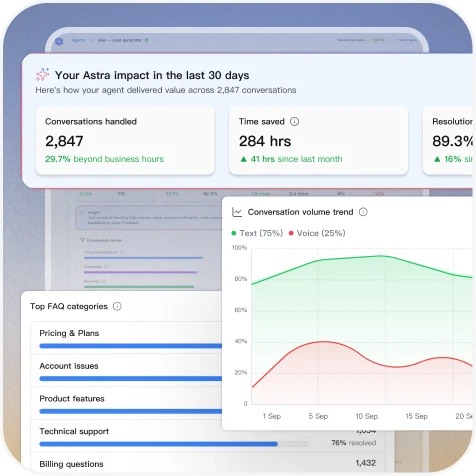
Task: Click the Account issues progress bar
Action: click(131, 379)
